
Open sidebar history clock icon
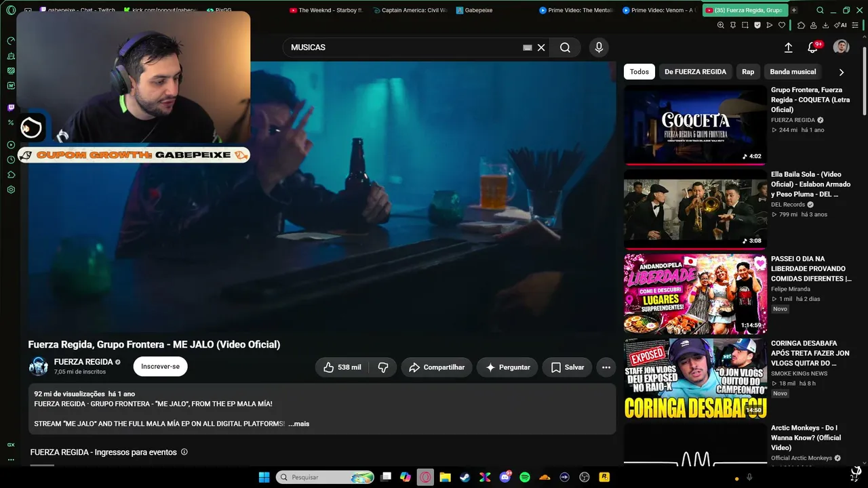click(11, 160)
